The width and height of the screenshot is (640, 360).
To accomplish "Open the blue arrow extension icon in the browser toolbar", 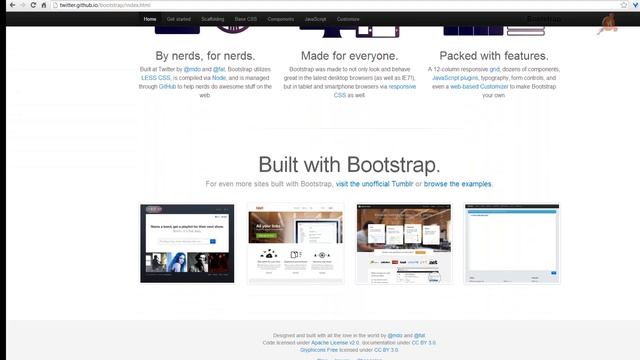I will tap(636, 5).
